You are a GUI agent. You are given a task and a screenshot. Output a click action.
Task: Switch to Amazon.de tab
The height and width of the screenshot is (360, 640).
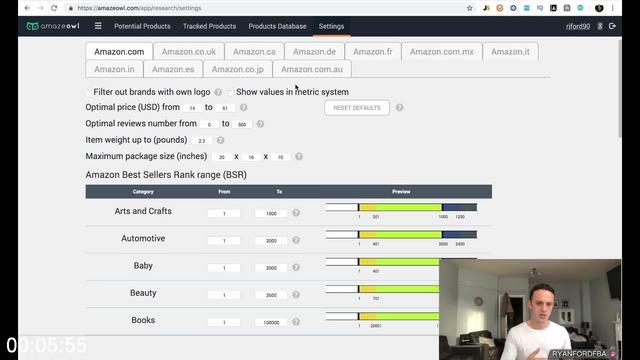tap(314, 52)
